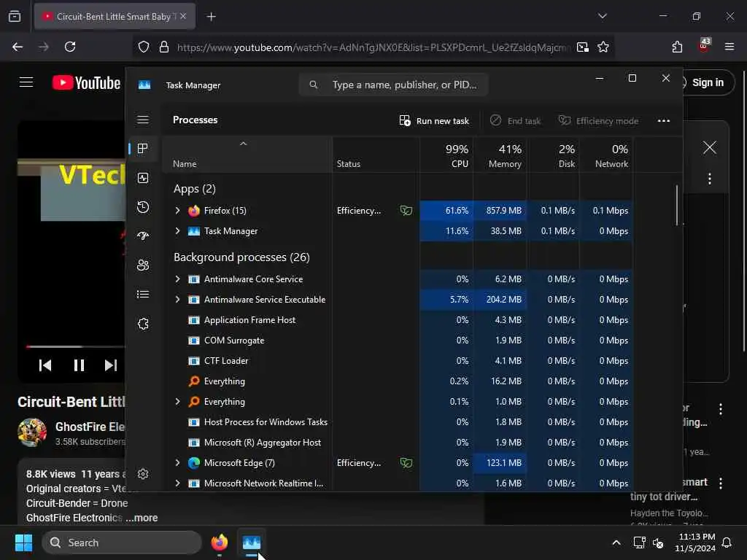Expand Microsoft Network Realtime row
This screenshot has width=747, height=560.
(178, 483)
